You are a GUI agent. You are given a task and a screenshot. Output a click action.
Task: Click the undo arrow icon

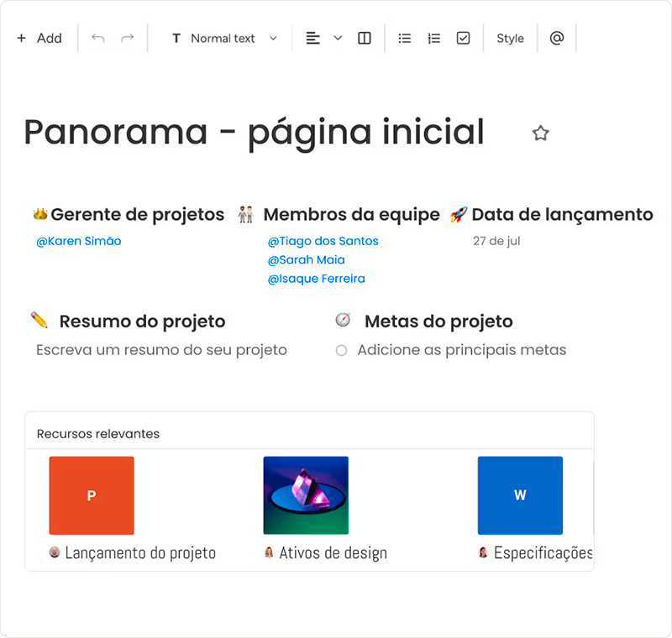coord(98,39)
